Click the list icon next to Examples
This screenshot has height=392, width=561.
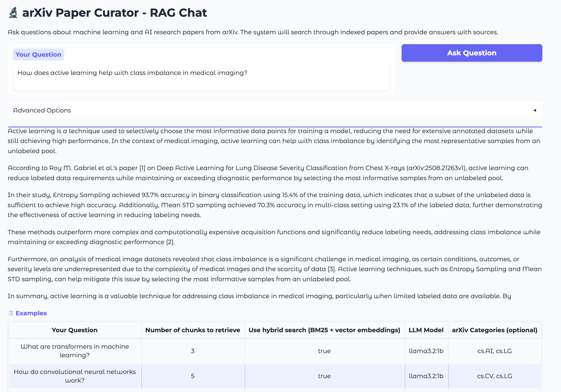coord(11,313)
